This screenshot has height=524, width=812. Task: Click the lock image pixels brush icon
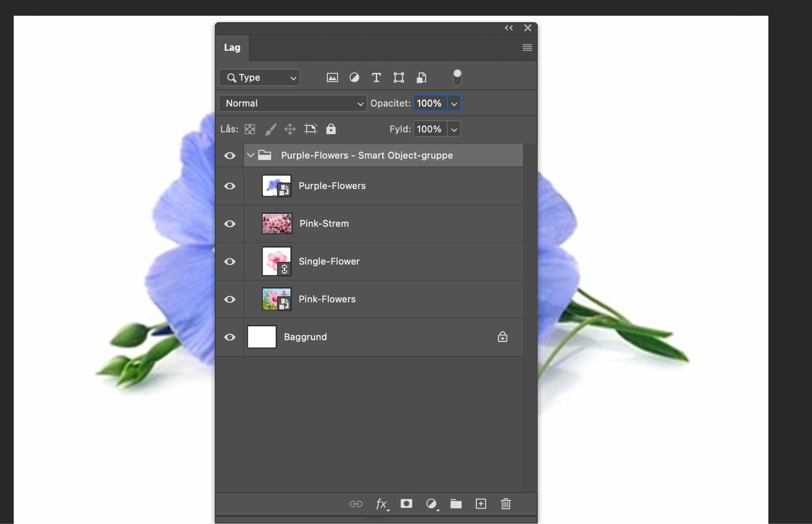coord(270,129)
